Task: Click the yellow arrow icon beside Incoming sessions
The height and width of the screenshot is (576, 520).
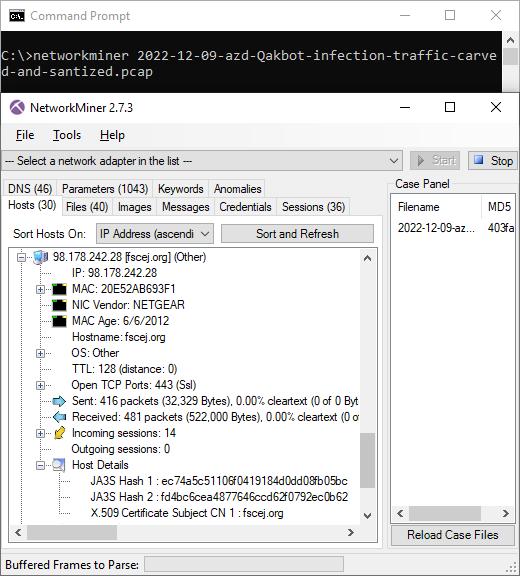Action: pos(59,433)
